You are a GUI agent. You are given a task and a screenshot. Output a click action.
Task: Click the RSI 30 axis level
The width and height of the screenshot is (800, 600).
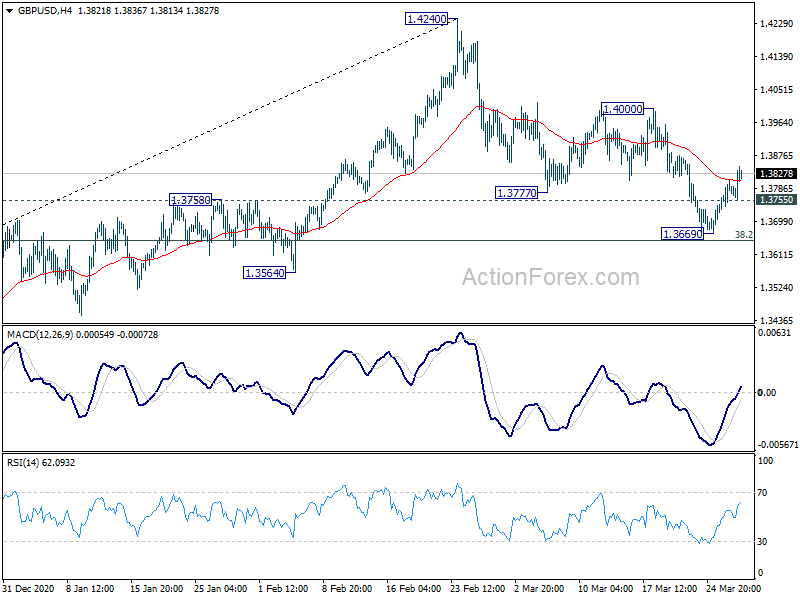click(x=762, y=542)
